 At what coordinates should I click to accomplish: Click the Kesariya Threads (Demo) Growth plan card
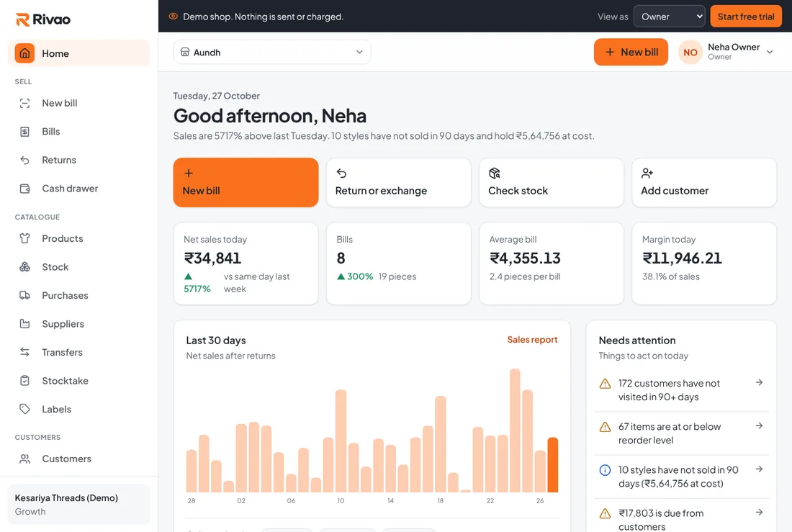point(78,504)
